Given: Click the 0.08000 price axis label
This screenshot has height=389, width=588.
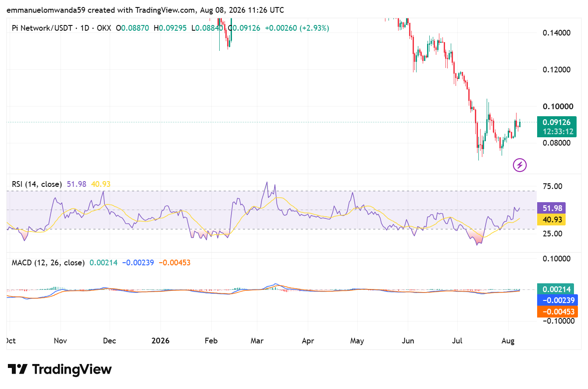Looking at the screenshot, I should (557, 143).
